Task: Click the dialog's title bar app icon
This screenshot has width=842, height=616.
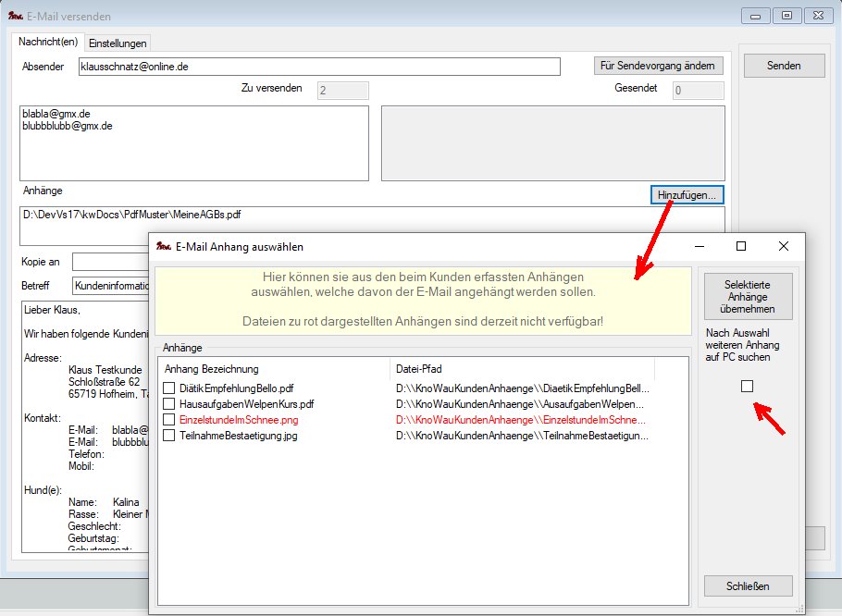Action: tap(164, 247)
